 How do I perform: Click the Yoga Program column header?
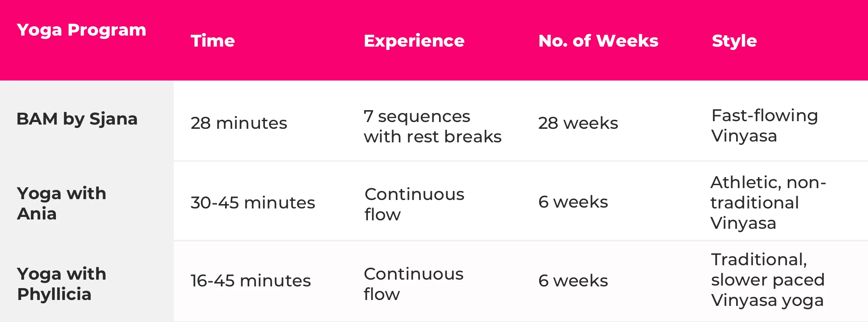click(81, 30)
